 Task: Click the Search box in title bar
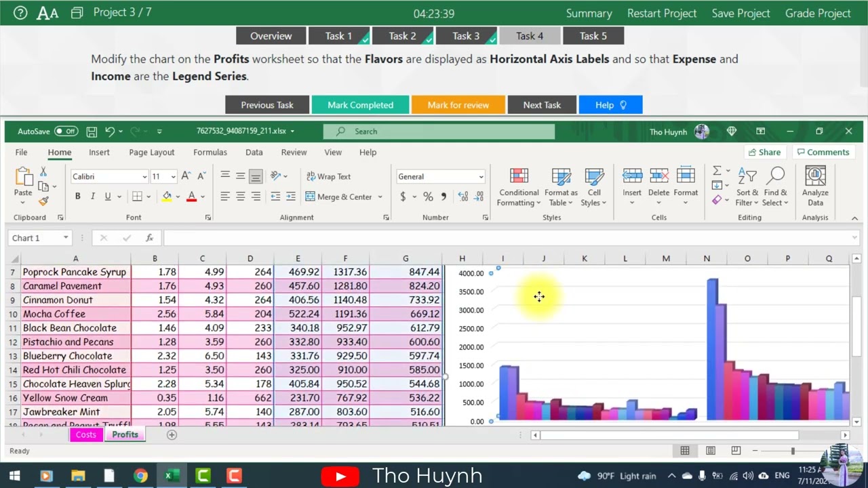[x=439, y=131]
